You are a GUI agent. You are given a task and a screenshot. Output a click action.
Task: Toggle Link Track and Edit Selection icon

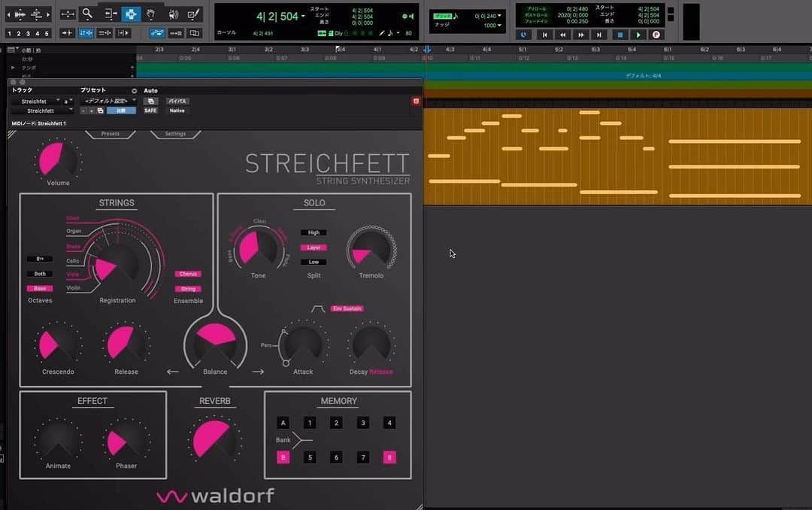click(105, 33)
